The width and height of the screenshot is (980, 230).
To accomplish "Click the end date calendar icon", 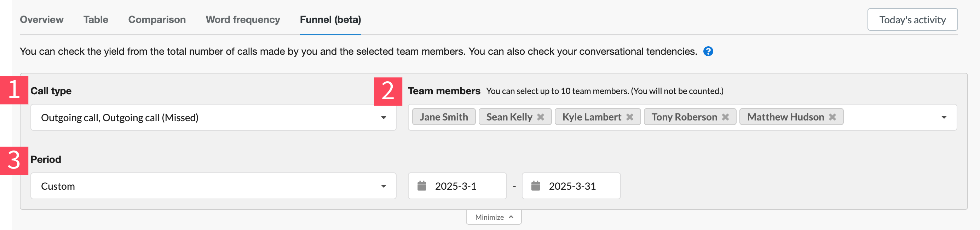I will [536, 186].
